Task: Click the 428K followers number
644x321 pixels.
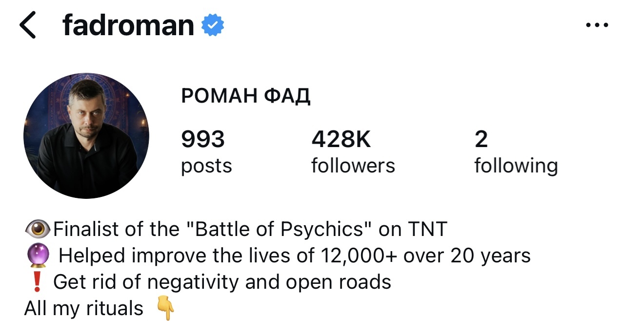Action: [x=341, y=140]
